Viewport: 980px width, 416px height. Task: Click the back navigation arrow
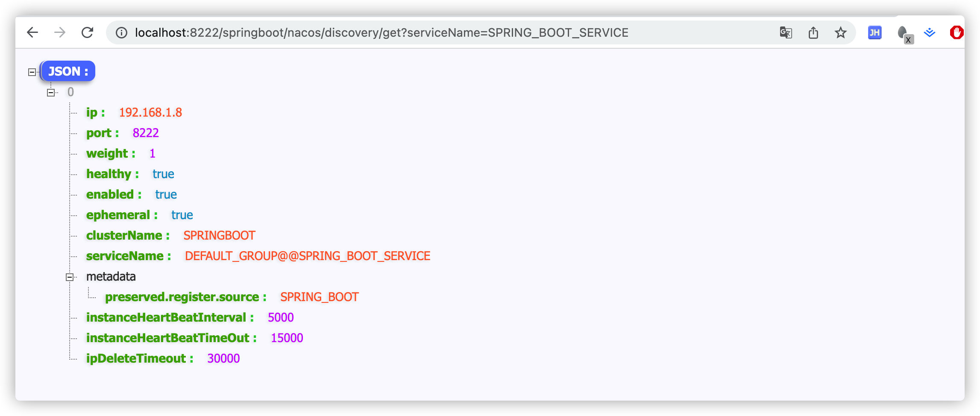[x=32, y=32]
